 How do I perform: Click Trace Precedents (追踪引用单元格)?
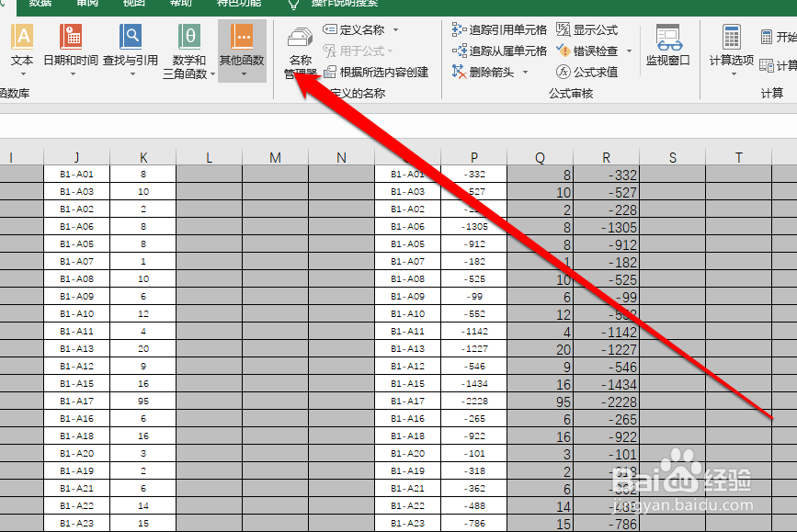500,30
